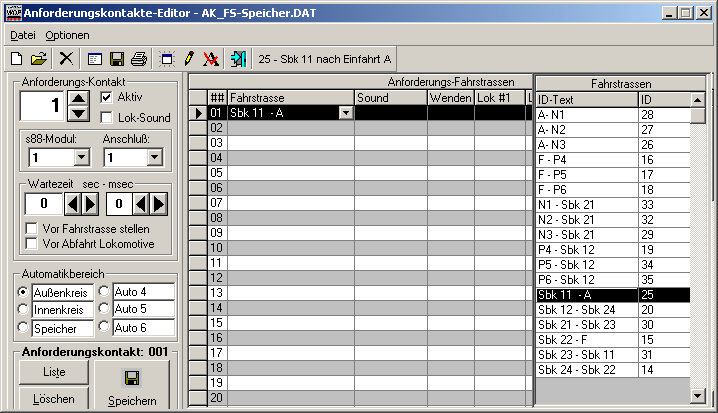Click the black X delete icon in the toolbar

[66, 59]
